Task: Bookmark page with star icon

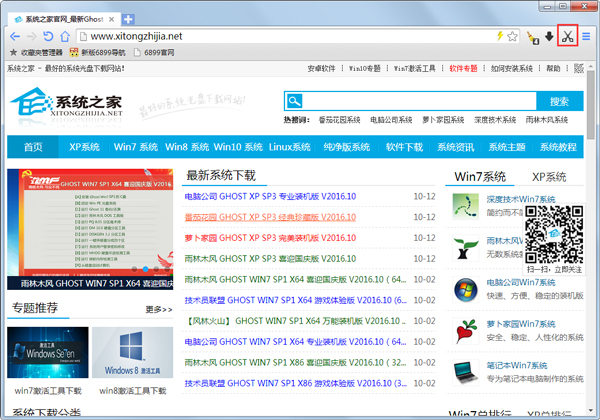Action: point(512,36)
